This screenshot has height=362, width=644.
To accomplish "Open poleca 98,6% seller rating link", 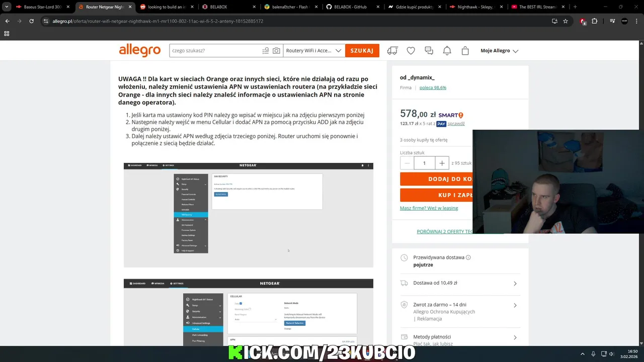I will [433, 87].
